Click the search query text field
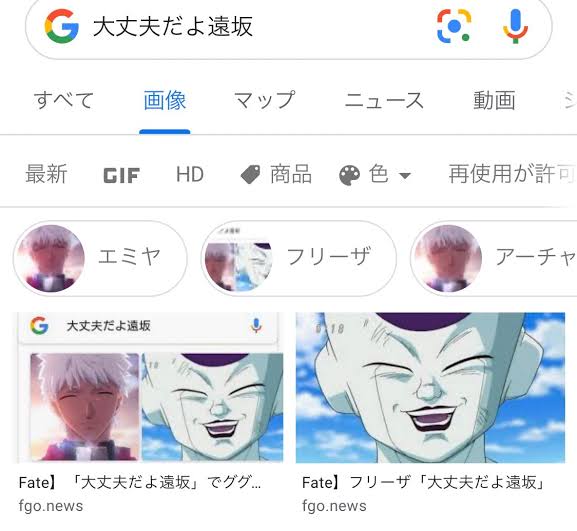Image resolution: width=577 pixels, height=531 pixels. pos(258,26)
